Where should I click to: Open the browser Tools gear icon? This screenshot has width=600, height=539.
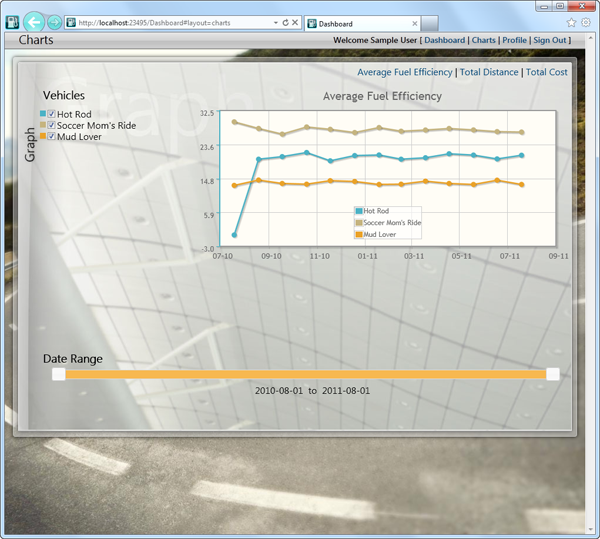[586, 22]
